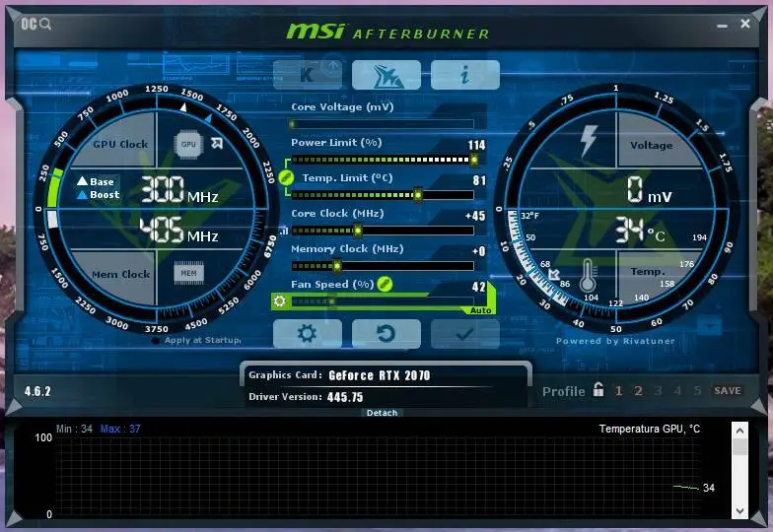Screen dimensions: 773x532
Task: Click the 300 MHz GPU clock readout
Action: pos(179,190)
